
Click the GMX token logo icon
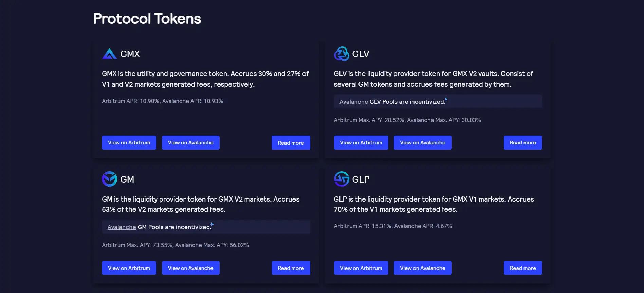pyautogui.click(x=109, y=54)
